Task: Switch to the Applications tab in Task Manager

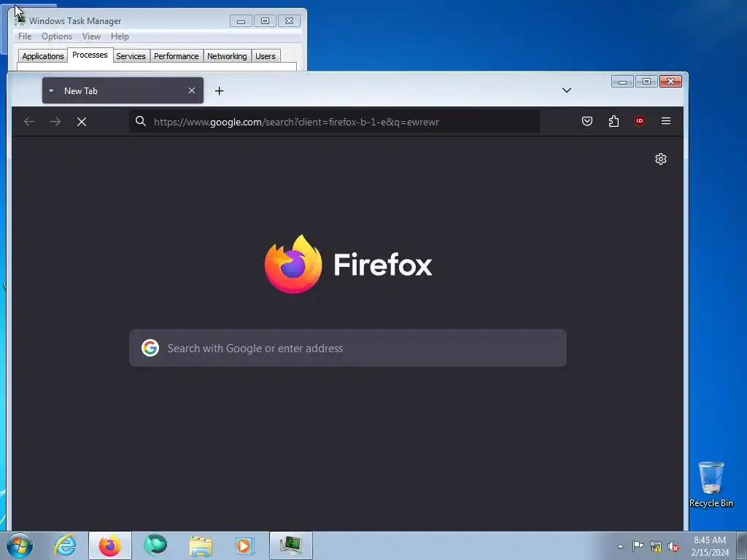Action: (43, 56)
